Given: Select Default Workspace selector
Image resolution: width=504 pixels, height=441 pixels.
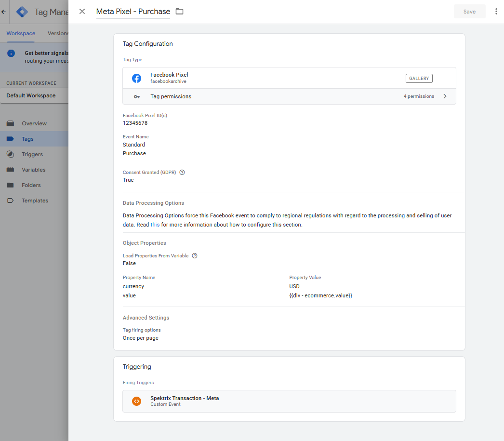Looking at the screenshot, I should tap(31, 95).
